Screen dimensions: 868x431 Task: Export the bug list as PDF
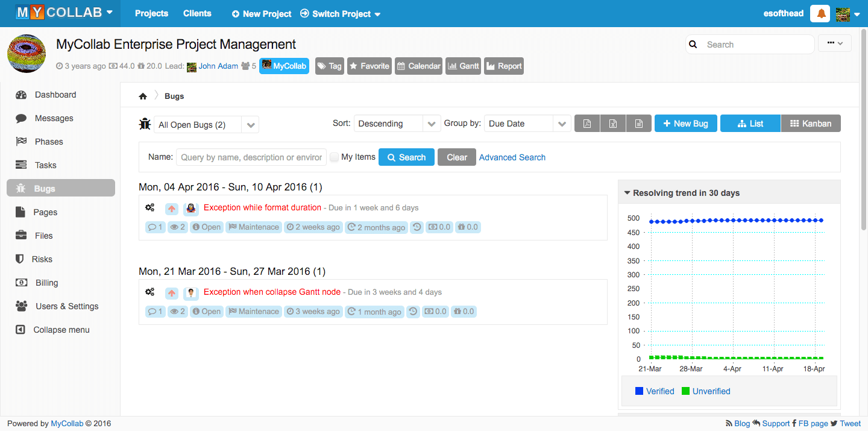tap(587, 123)
